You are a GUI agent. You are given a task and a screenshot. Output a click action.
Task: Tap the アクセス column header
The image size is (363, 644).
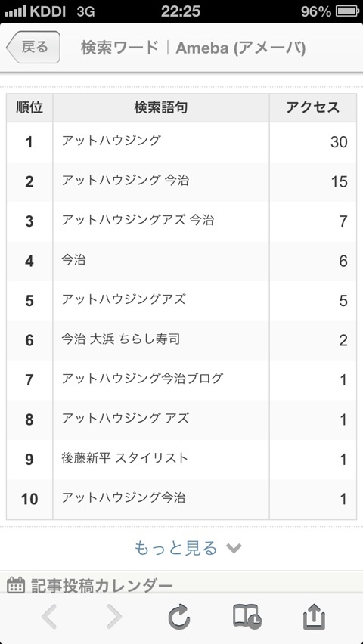[313, 108]
